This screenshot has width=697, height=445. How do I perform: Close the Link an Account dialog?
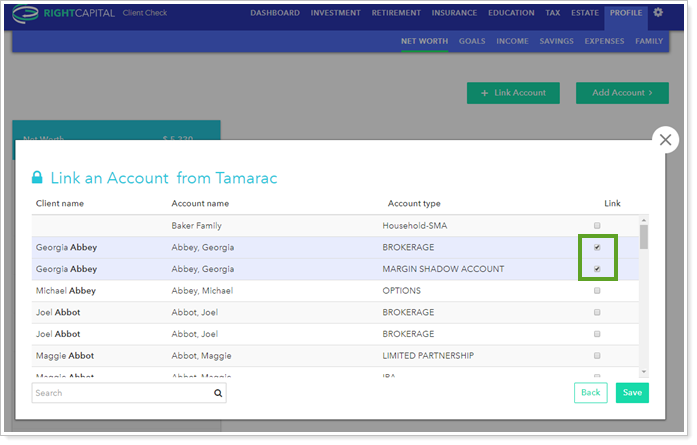pyautogui.click(x=665, y=140)
